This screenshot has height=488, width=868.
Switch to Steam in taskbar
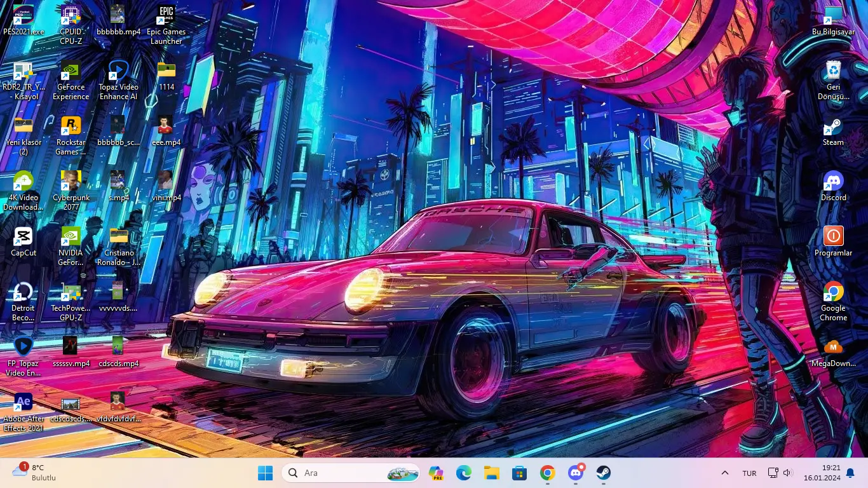tap(603, 473)
